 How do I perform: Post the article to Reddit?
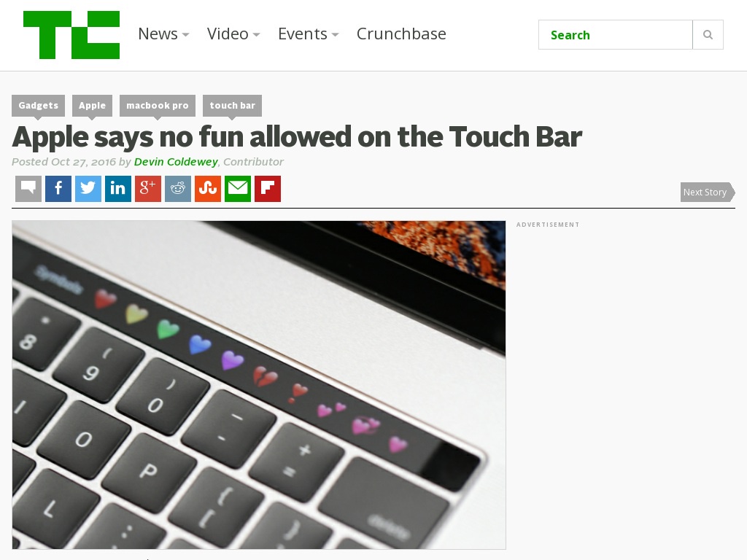[x=178, y=189]
